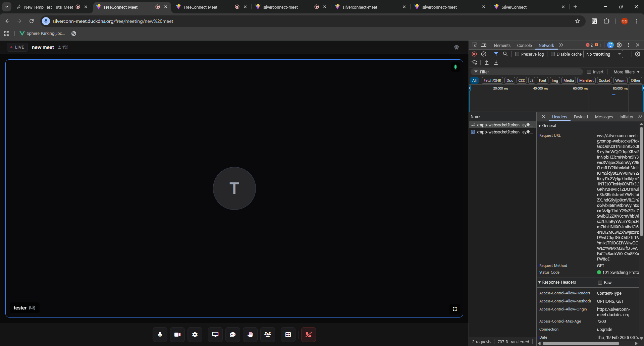Image resolution: width=644 pixels, height=346 pixels.
Task: Switch to tile view layout
Action: (x=288, y=335)
